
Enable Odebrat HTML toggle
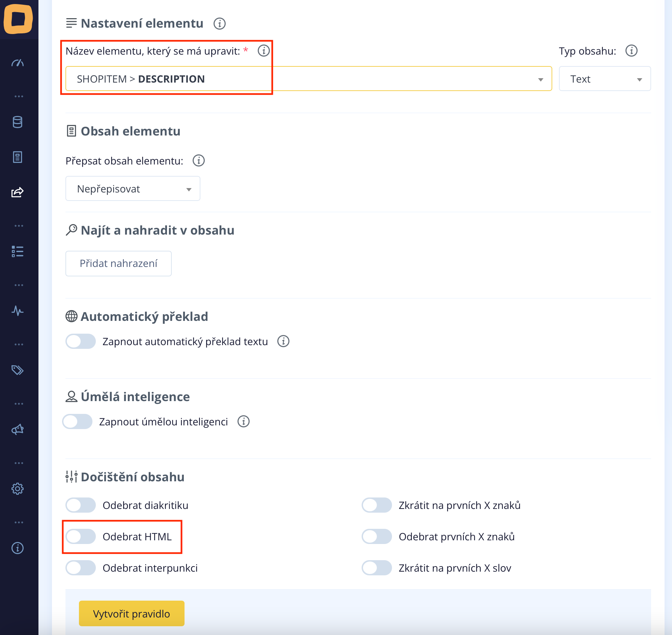(81, 537)
